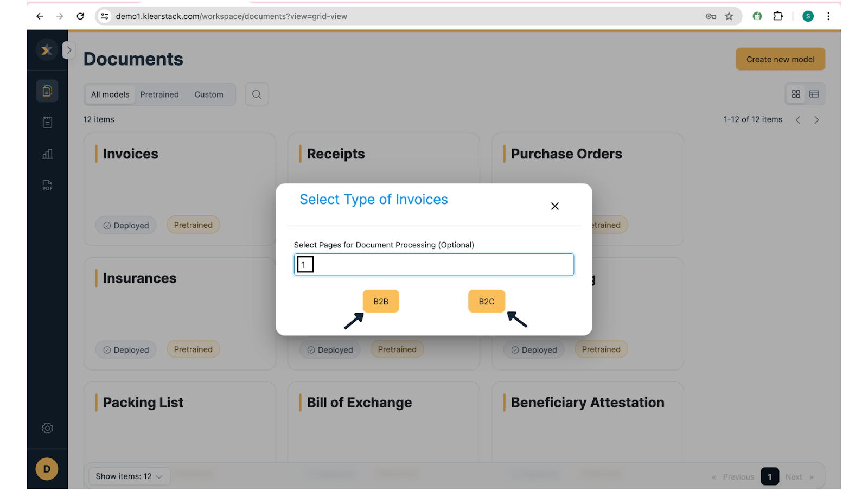868x491 pixels.
Task: Open the analytics bar chart sidebar icon
Action: [47, 154]
